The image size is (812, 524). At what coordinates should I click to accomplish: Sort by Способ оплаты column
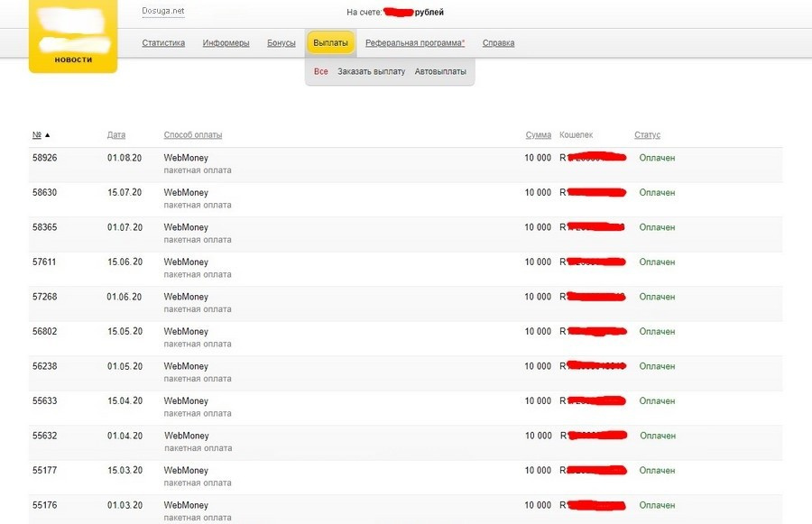193,134
